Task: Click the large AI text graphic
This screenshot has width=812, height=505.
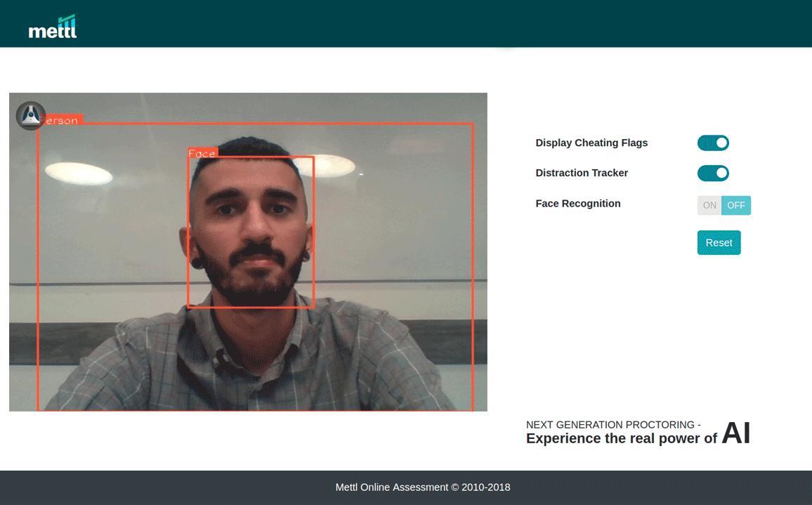Action: point(736,432)
